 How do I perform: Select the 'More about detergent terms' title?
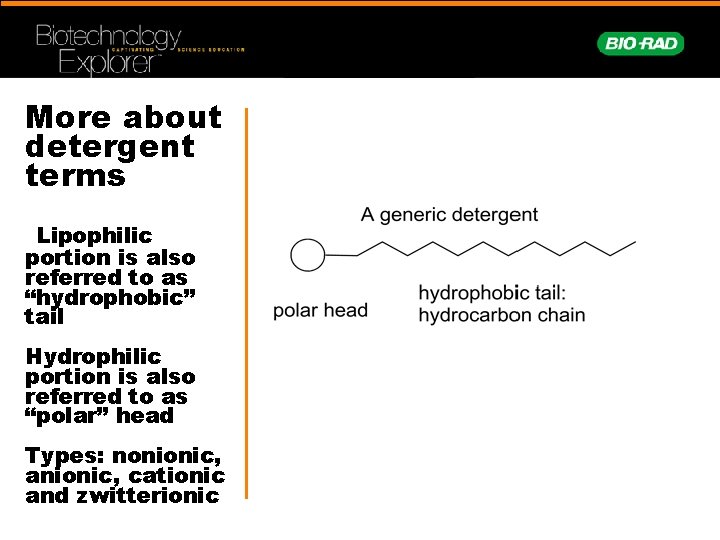click(x=124, y=146)
